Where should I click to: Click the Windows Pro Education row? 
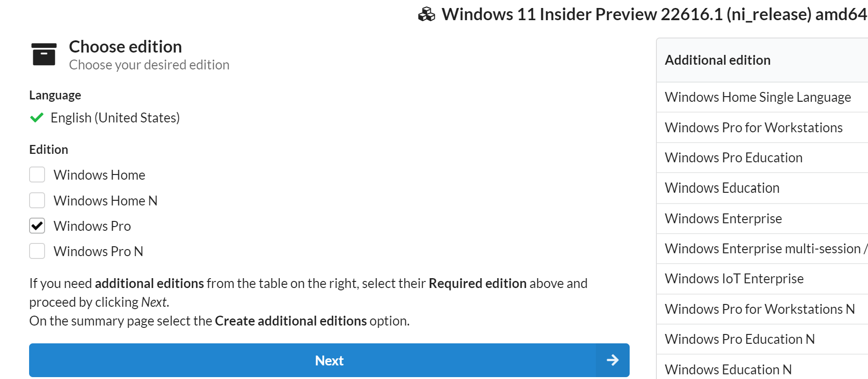[762, 158]
